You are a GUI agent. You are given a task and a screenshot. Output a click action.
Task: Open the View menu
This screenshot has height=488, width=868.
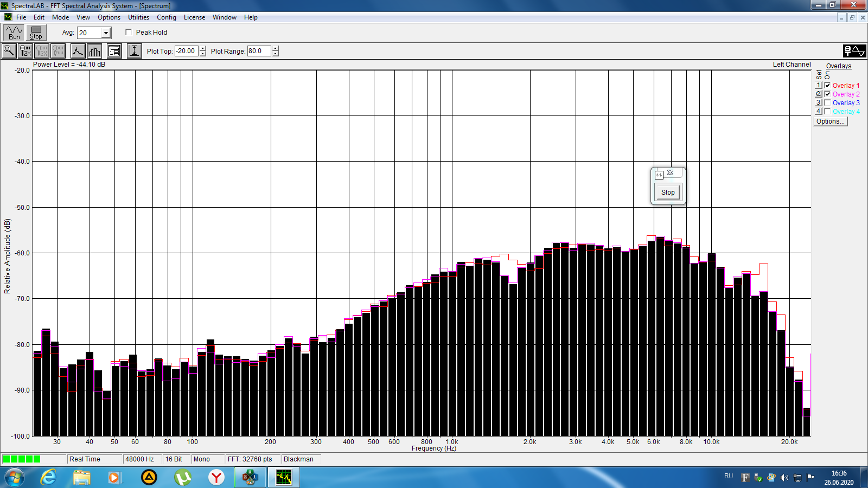point(83,17)
